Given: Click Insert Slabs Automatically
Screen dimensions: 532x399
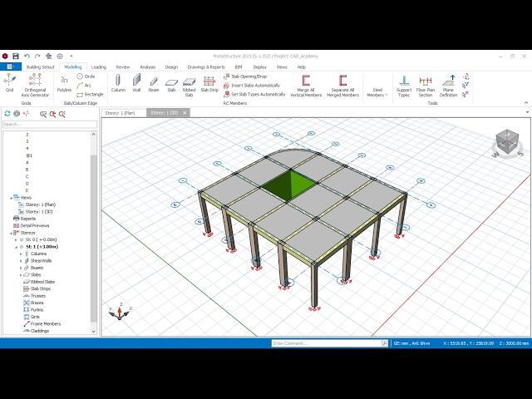Looking at the screenshot, I should click(252, 86).
